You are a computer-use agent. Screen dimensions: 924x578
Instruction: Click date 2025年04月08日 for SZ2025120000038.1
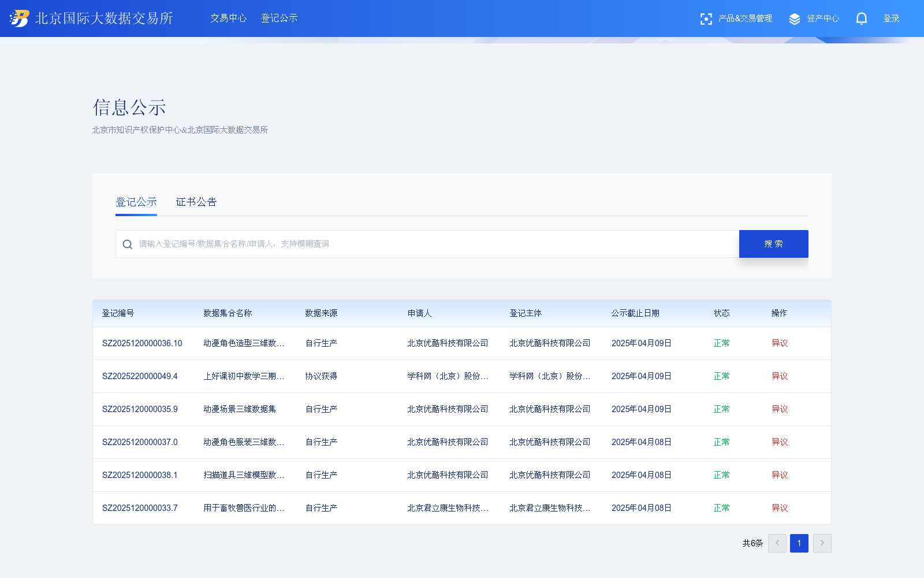pos(642,475)
